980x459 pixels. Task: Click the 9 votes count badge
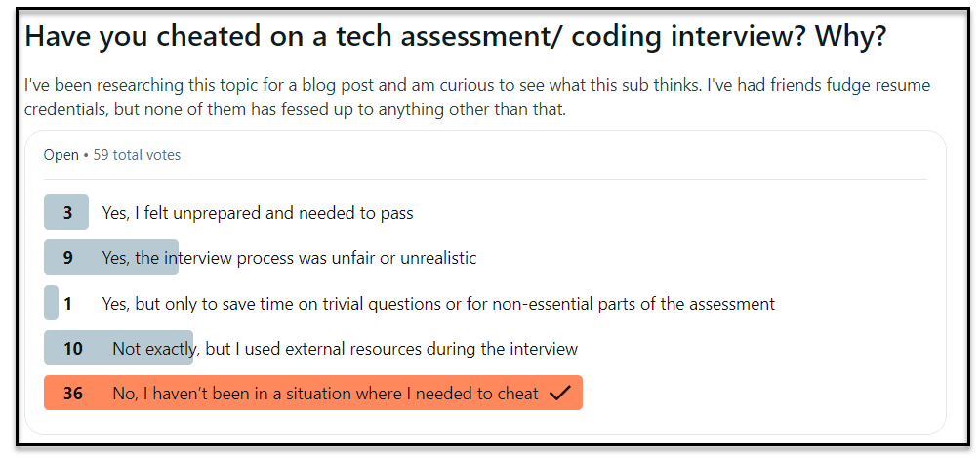(68, 258)
